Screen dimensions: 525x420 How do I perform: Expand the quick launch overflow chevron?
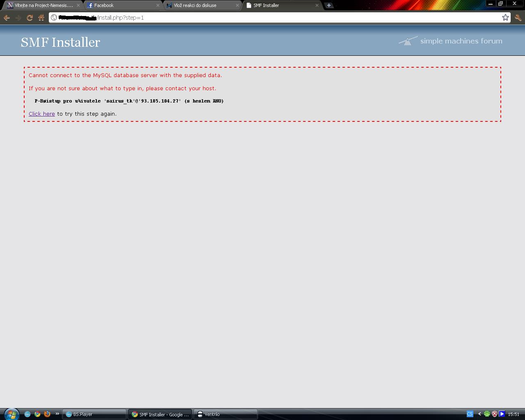click(57, 414)
